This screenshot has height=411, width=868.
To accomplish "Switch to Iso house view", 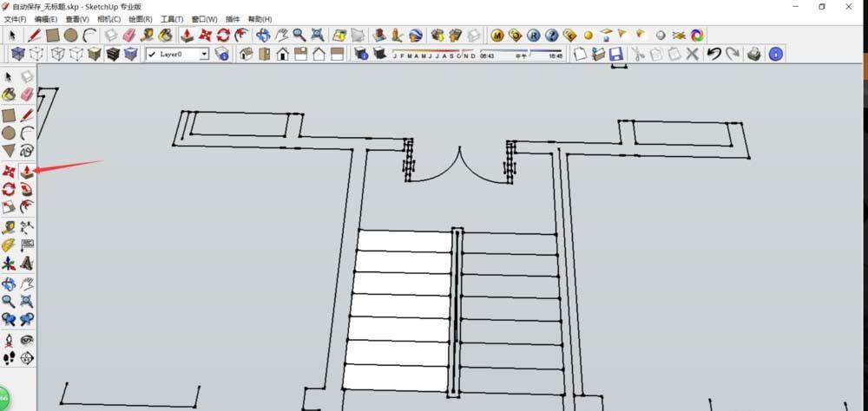I will (247, 54).
